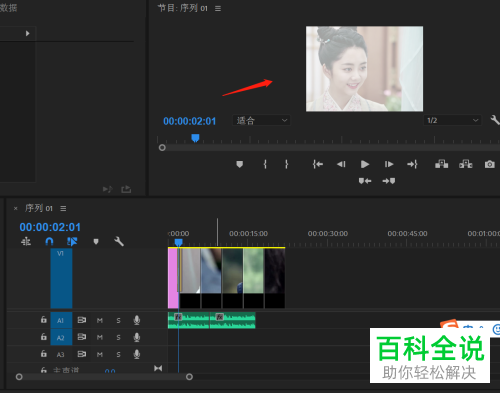The image size is (500, 393).
Task: Open the 1/2 playback resolution dropdown
Action: 452,120
